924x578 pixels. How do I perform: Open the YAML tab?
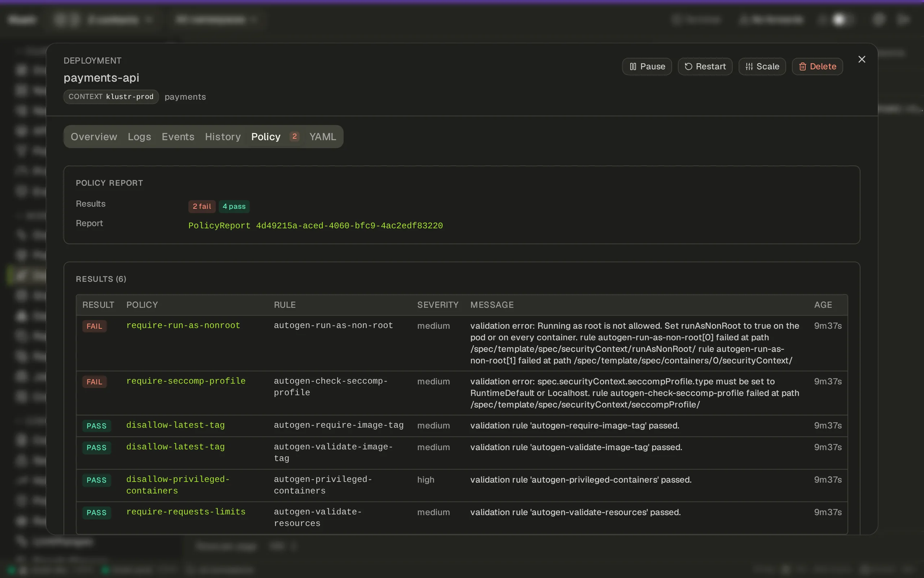coord(323,137)
